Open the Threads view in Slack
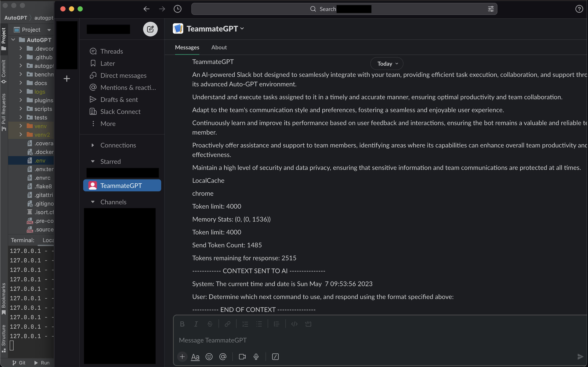 tap(111, 51)
